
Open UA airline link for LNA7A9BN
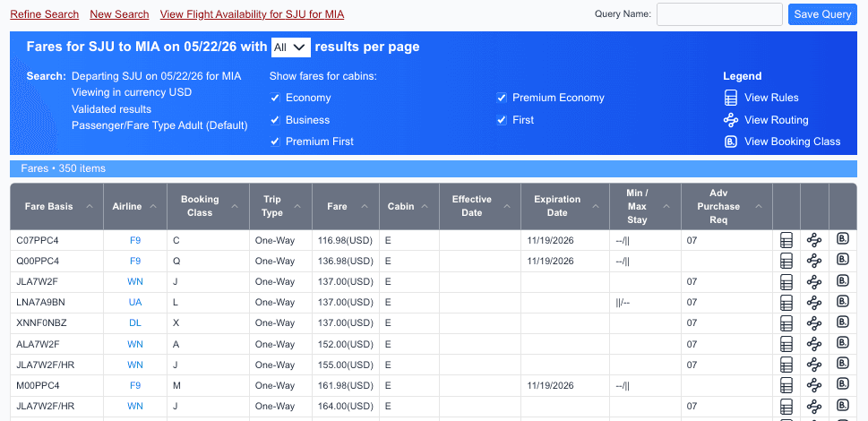(x=135, y=303)
